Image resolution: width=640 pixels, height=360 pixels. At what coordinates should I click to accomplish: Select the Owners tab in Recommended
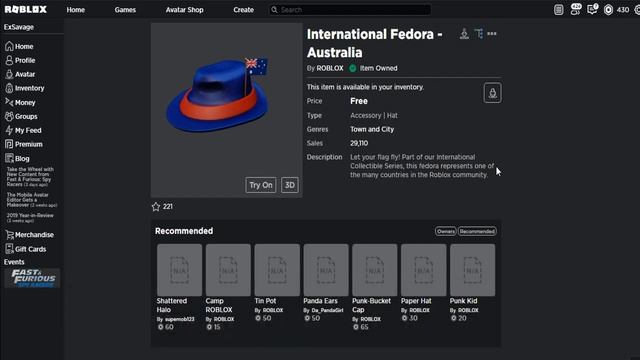coord(445,231)
